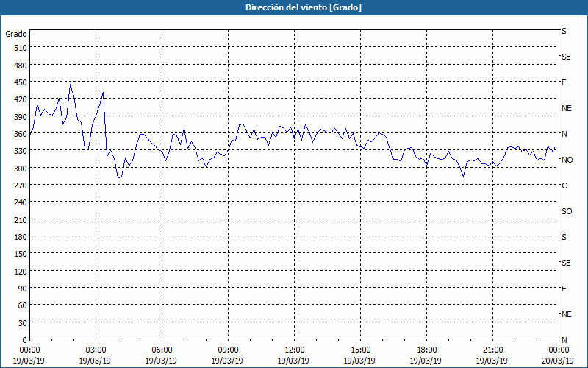Click the SO compass label near 210 gridline
This screenshot has width=588, height=368.
[x=567, y=212]
